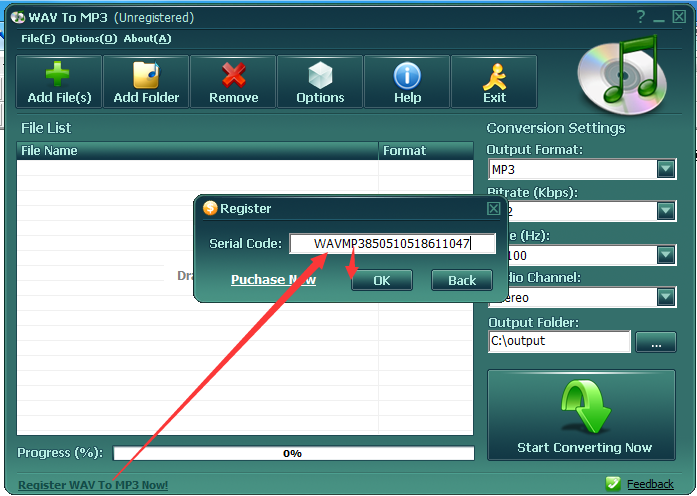Click the Start Converting Now button
This screenshot has height=496, width=697.
click(581, 415)
